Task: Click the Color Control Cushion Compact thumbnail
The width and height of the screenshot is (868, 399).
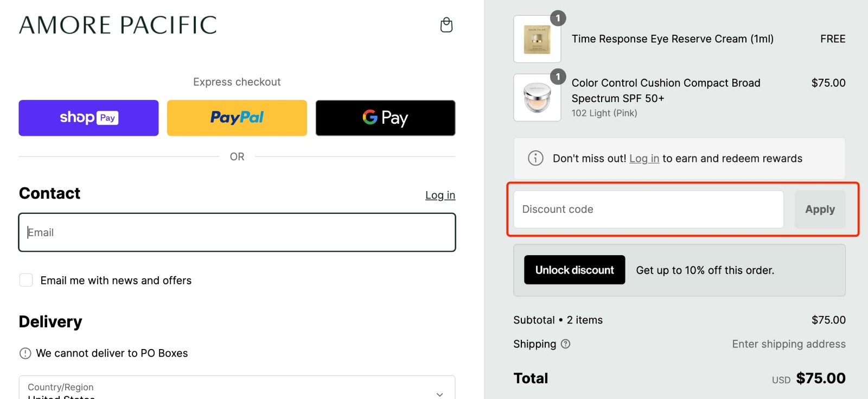Action: (537, 98)
